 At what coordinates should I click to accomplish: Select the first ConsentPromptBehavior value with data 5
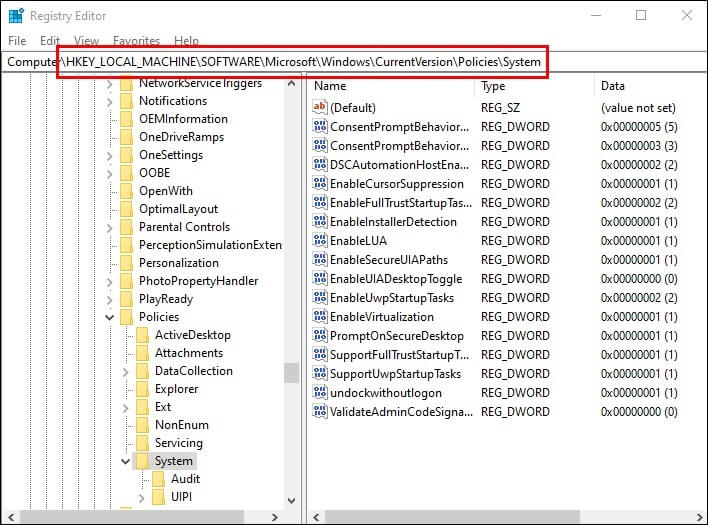399,126
